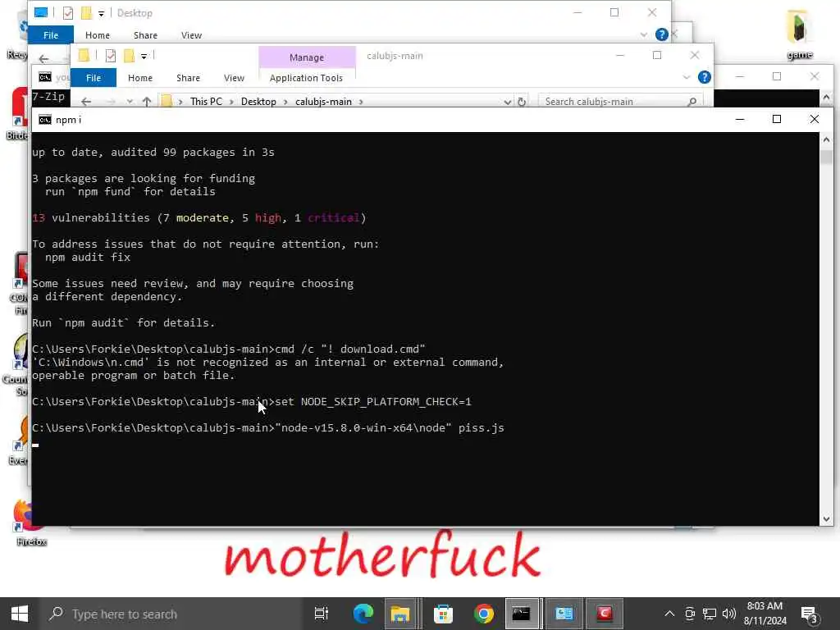This screenshot has height=630, width=840.
Task: Select the Manage contextual tab
Action: [307, 57]
